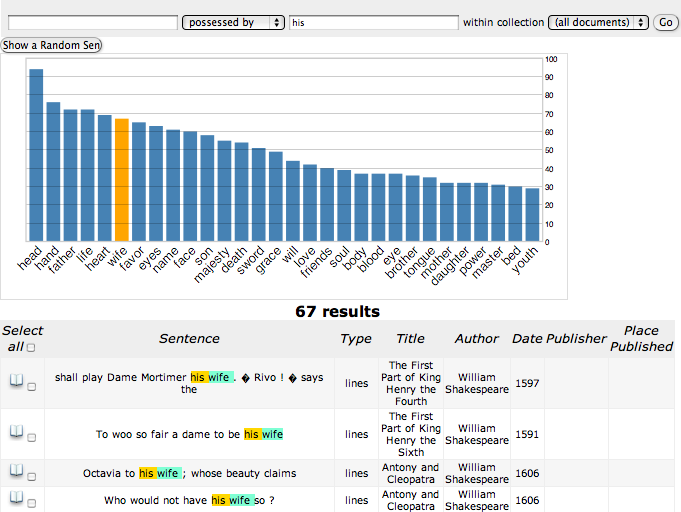Open book icon for Octavia sentence row
The image size is (681, 512).
(x=16, y=470)
